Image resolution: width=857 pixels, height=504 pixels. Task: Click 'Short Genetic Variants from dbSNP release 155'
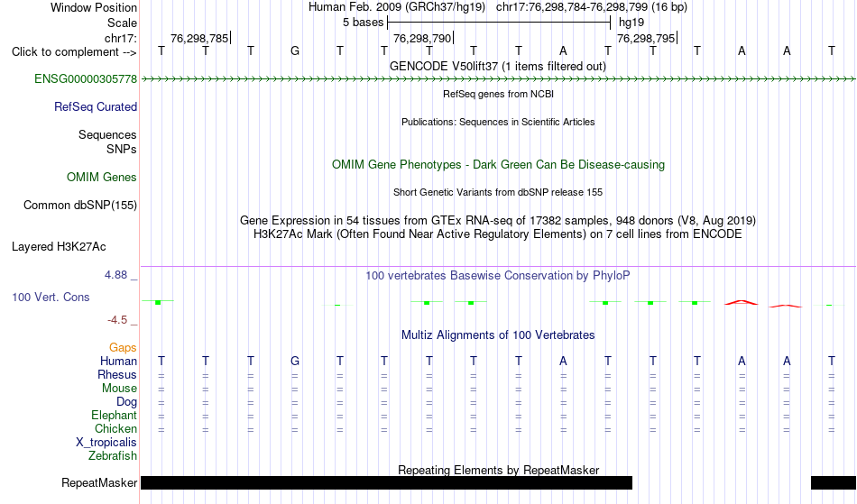click(x=498, y=192)
